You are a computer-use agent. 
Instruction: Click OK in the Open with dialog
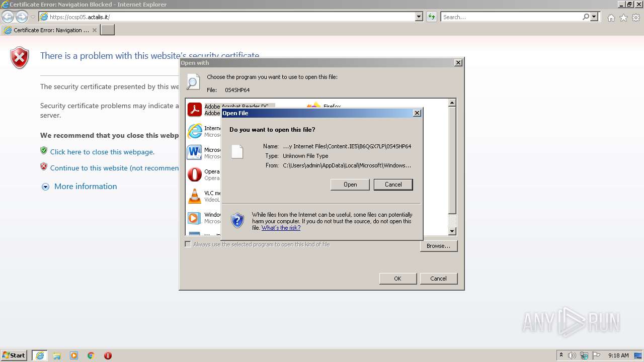pos(397,279)
